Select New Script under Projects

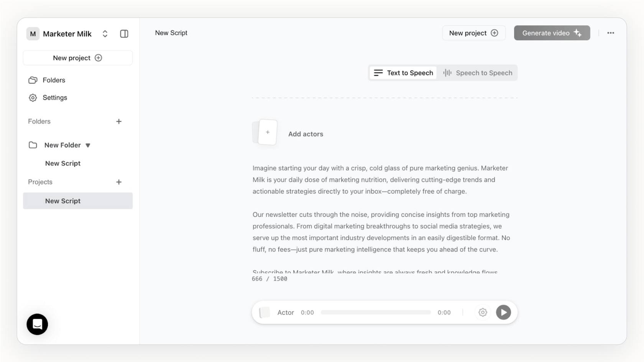point(63,201)
